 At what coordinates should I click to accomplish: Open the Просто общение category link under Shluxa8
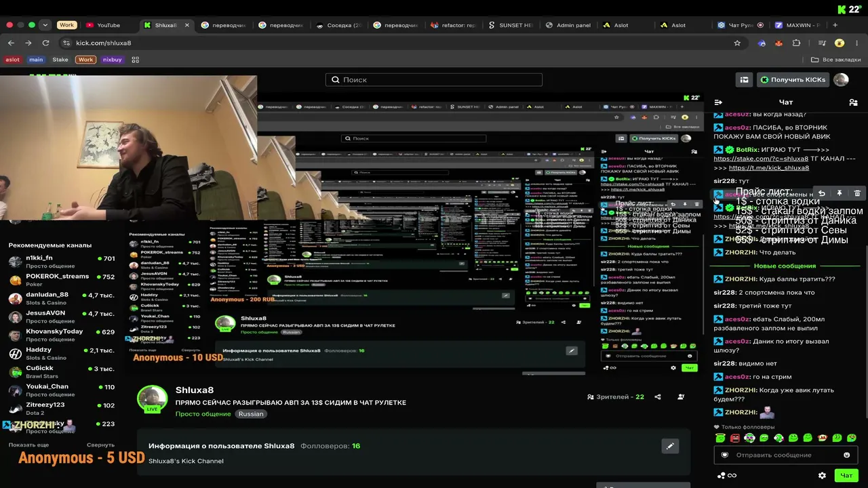coord(203,414)
